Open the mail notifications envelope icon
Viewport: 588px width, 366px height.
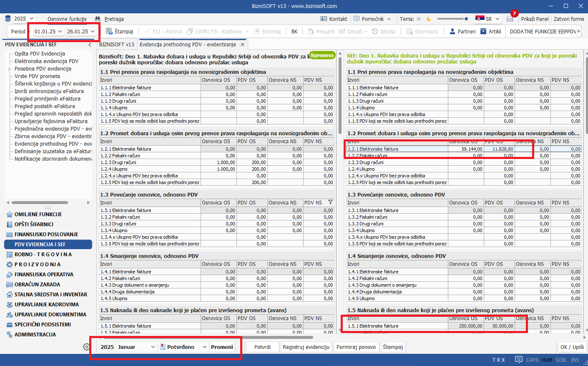coord(510,19)
